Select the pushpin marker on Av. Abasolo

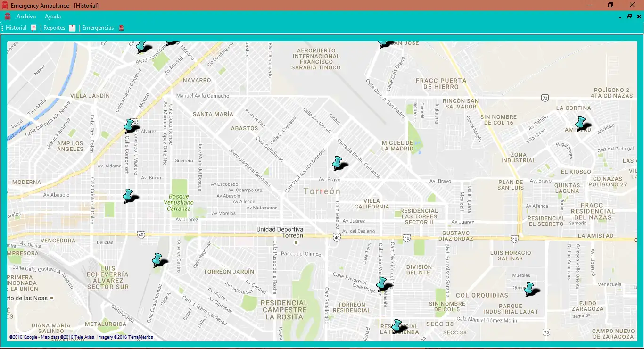[130, 196]
